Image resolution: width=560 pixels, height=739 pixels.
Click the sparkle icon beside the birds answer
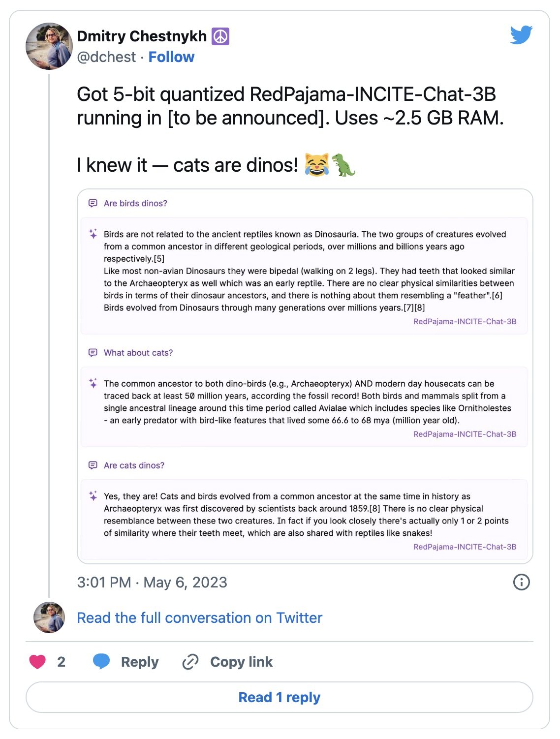click(x=93, y=234)
